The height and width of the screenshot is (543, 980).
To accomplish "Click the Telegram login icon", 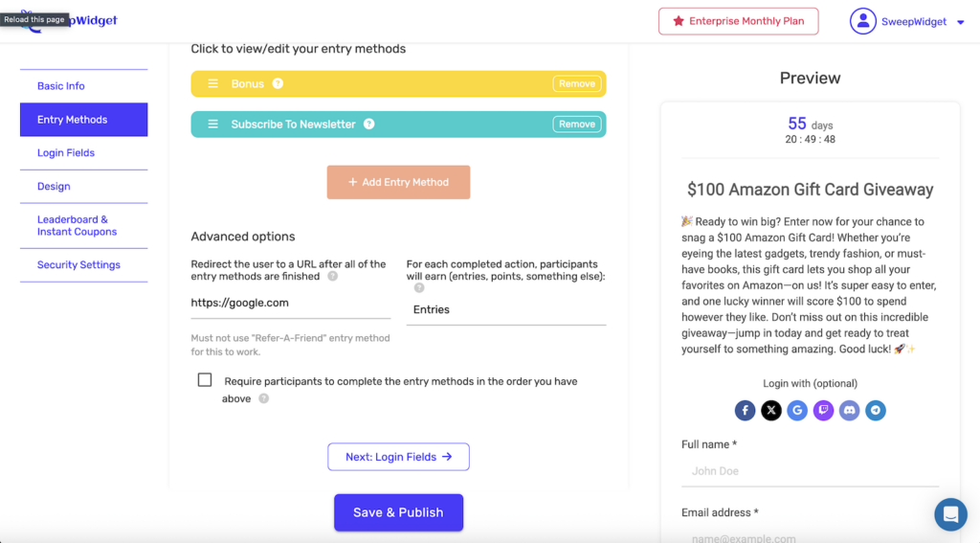I will 875,411.
